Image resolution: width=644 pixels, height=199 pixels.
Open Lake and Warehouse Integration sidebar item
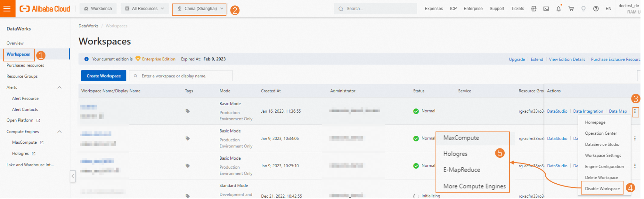[x=30, y=165]
